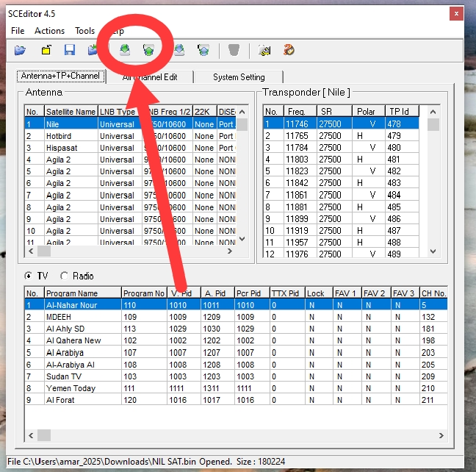The width and height of the screenshot is (476, 472).
Task: Select the TV radio button
Action: tap(29, 276)
